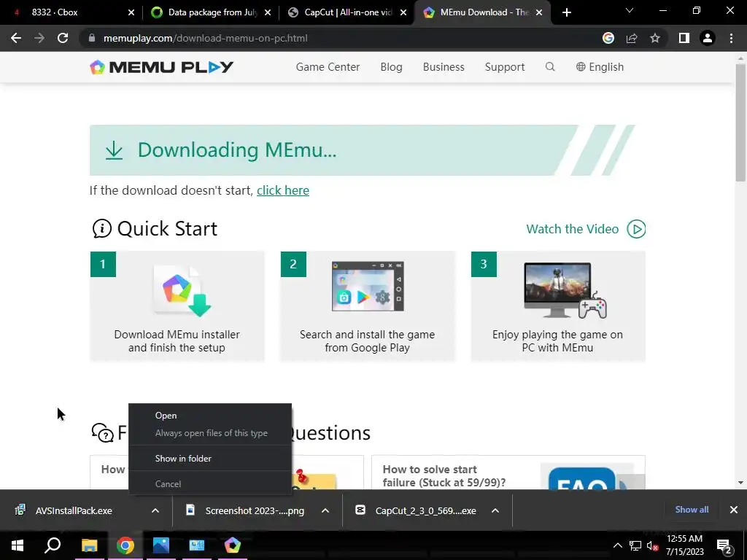Expand AVSInstallPack.exe download options
This screenshot has height=560, width=747.
pyautogui.click(x=155, y=510)
